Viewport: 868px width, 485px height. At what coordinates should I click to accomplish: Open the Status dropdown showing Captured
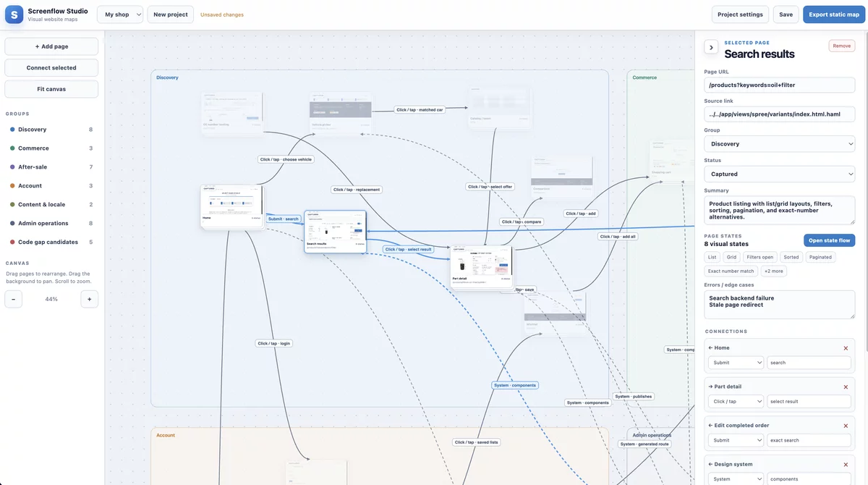point(780,174)
